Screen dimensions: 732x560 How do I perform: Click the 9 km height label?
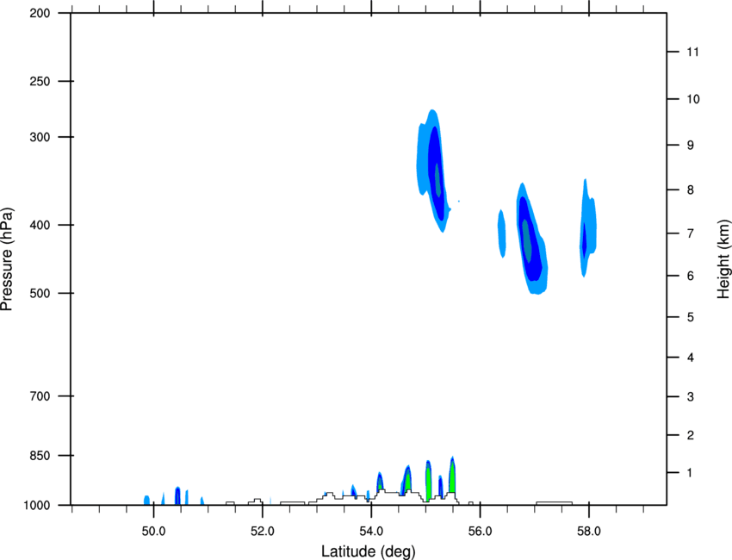691,146
